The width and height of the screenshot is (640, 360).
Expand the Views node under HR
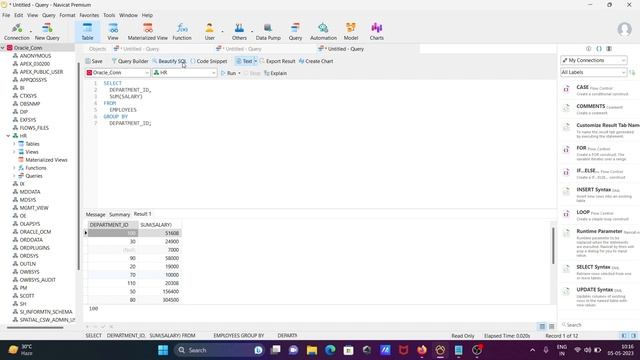click(x=14, y=152)
